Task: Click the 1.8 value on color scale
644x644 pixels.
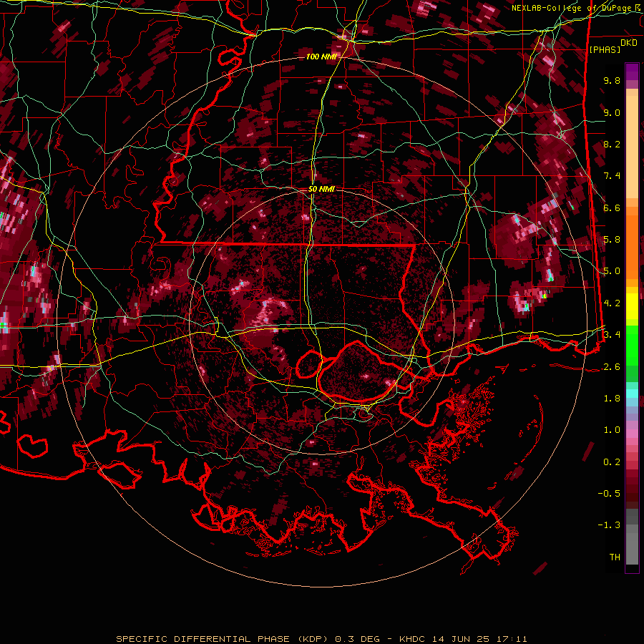Action: coord(612,399)
